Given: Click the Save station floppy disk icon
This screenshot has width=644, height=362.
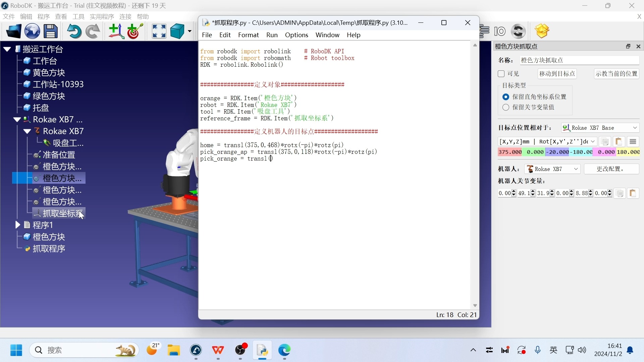Looking at the screenshot, I should point(51,31).
